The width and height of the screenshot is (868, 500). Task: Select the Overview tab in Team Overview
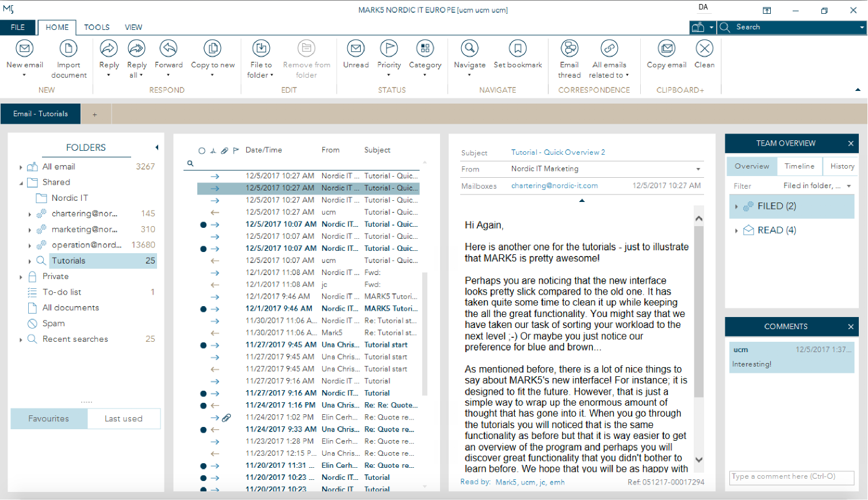click(x=752, y=166)
